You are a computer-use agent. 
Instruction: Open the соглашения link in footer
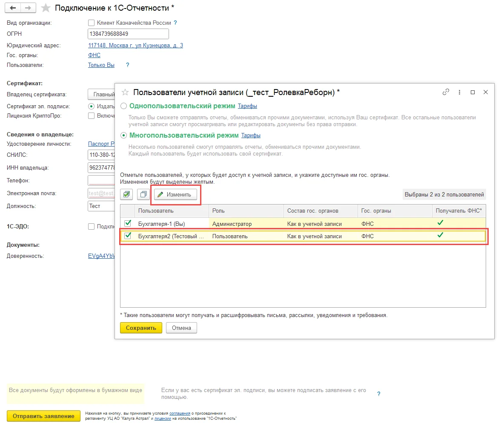pyautogui.click(x=180, y=413)
